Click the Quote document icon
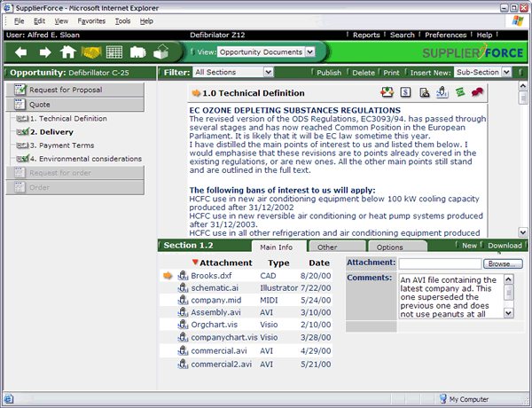The height and width of the screenshot is (408, 532). 20,105
